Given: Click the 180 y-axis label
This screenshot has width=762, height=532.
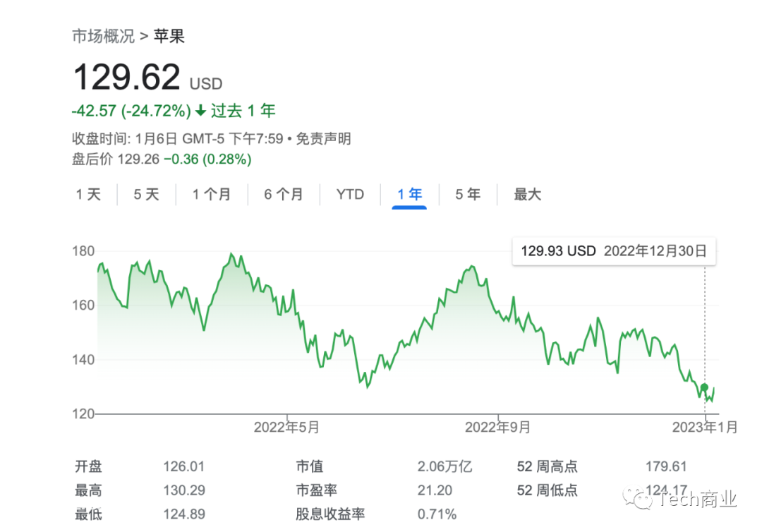Looking at the screenshot, I should (83, 251).
